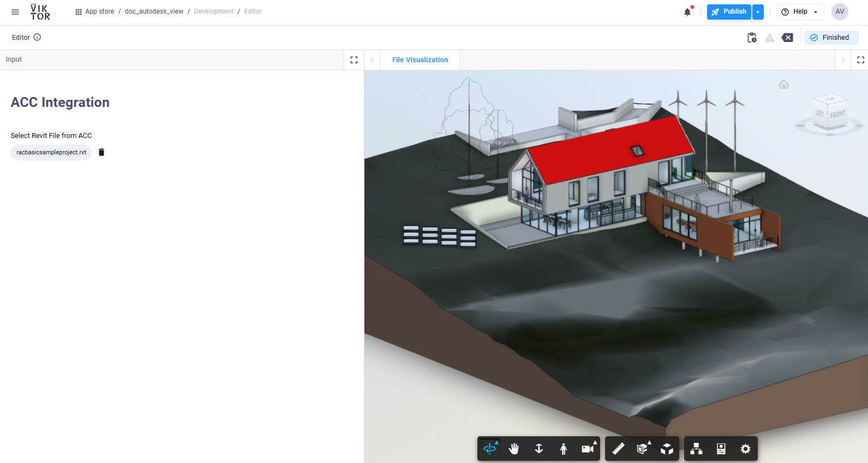Click the Camera interactions icon
This screenshot has width=868, height=463.
[x=588, y=449]
